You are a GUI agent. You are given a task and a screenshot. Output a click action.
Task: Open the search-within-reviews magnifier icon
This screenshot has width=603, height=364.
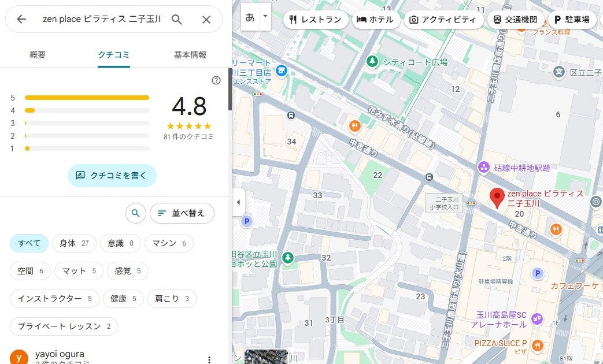click(135, 213)
